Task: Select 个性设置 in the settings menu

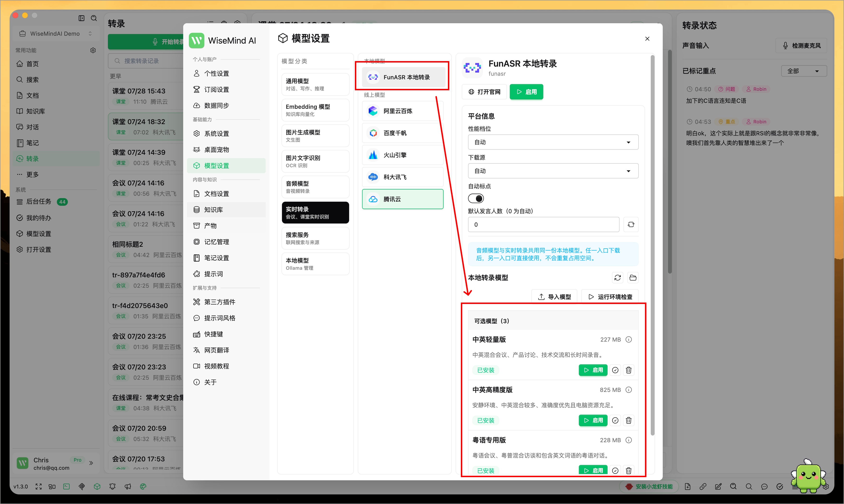Action: click(x=226, y=73)
